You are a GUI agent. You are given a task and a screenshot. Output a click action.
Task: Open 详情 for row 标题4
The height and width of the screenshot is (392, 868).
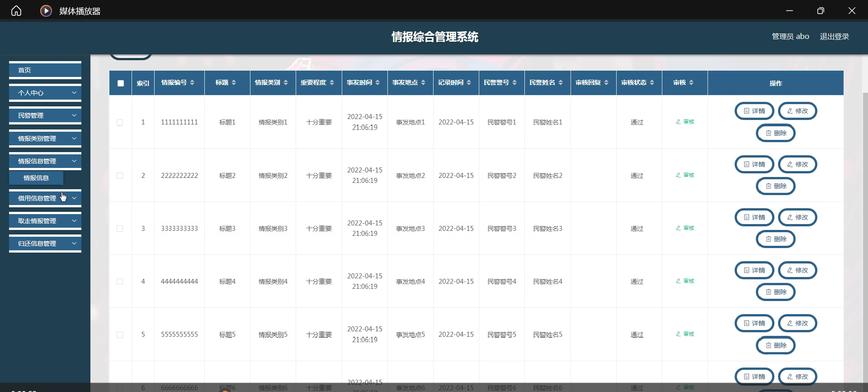755,270
